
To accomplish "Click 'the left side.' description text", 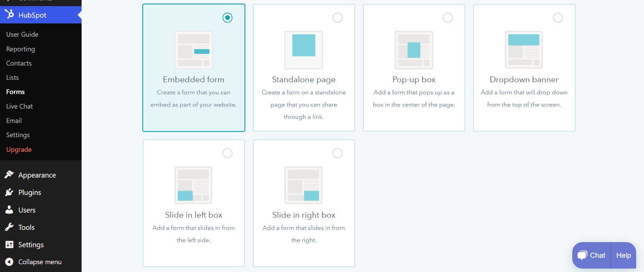I will [193, 240].
